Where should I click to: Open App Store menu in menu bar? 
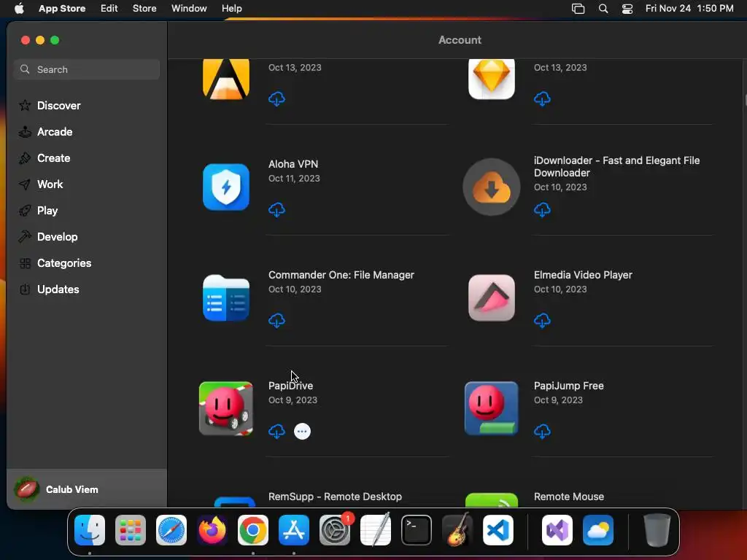click(x=62, y=9)
